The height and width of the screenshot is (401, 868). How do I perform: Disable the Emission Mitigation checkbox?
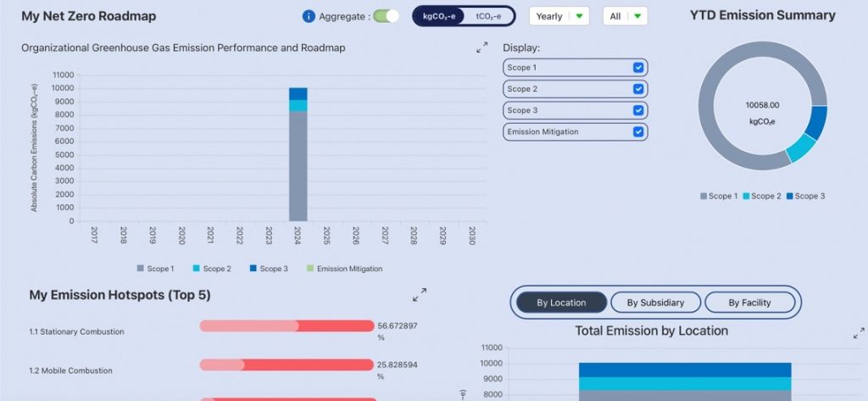click(x=638, y=131)
